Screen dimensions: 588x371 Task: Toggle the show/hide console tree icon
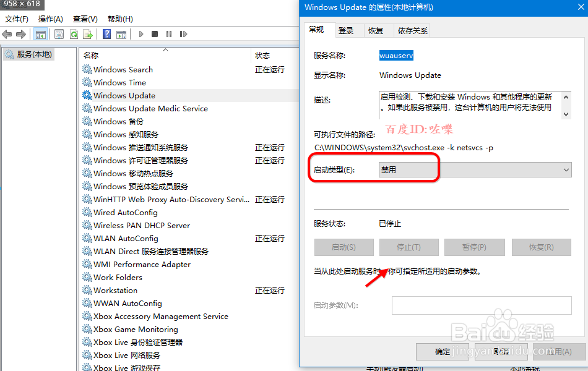tap(40, 35)
